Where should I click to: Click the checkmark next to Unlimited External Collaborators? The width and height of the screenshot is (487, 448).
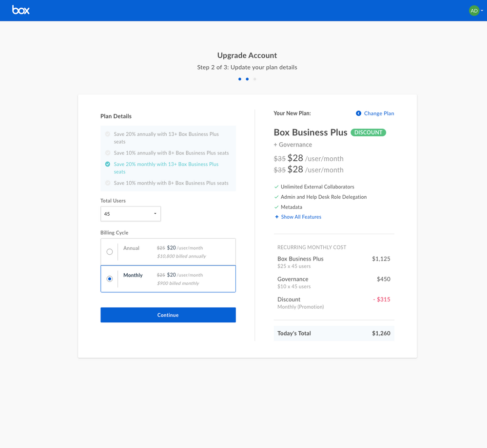[276, 187]
